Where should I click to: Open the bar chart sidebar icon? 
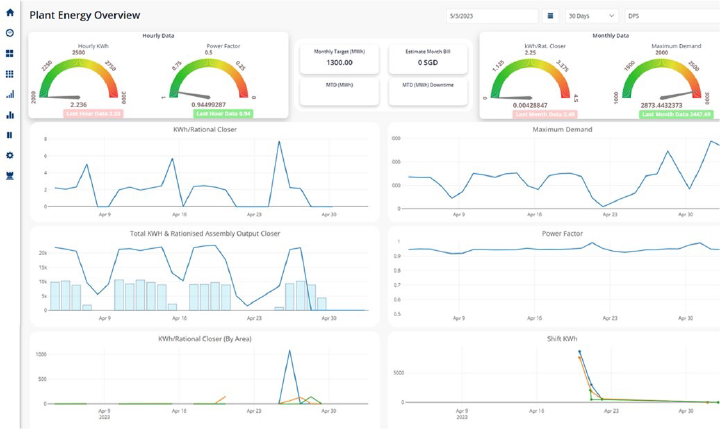click(10, 115)
